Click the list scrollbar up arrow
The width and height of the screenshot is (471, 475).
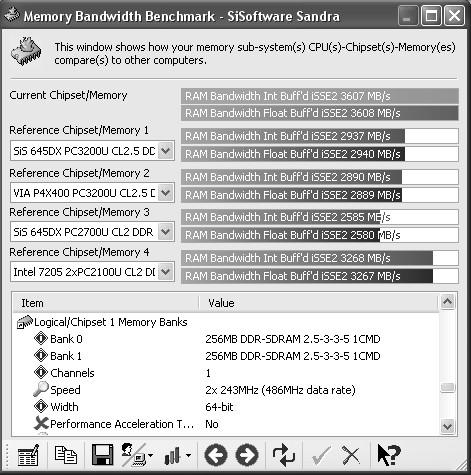click(447, 302)
